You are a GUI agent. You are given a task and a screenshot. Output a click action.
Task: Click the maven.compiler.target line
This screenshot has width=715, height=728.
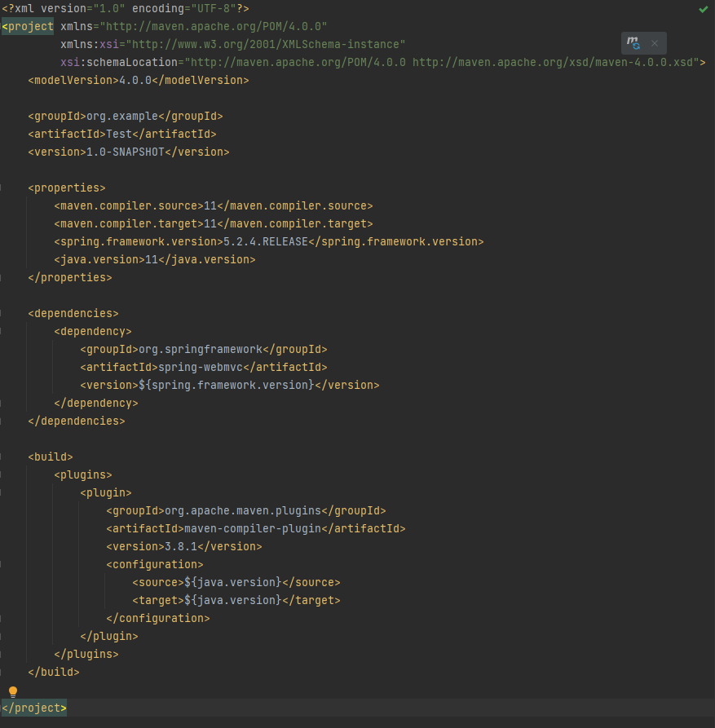click(x=214, y=224)
